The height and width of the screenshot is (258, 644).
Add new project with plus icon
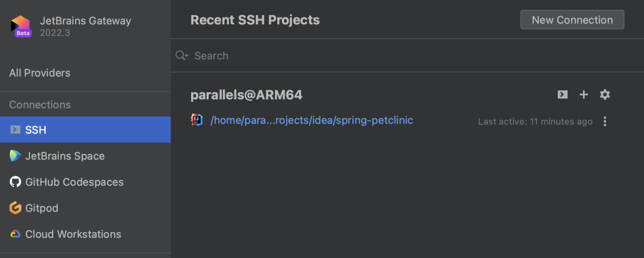583,95
